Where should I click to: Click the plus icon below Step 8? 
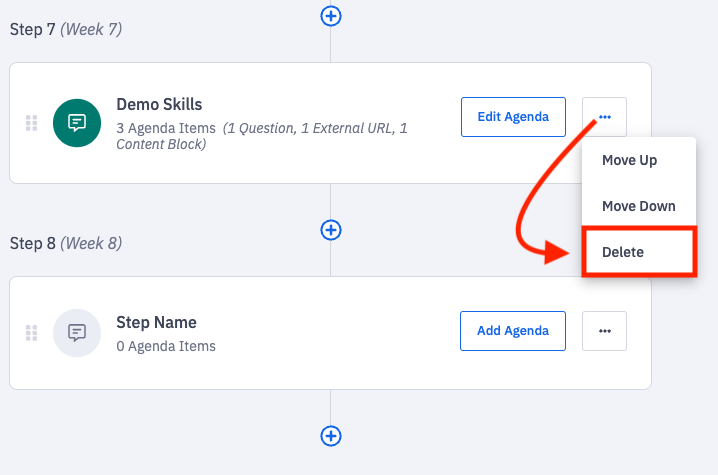tap(331, 436)
